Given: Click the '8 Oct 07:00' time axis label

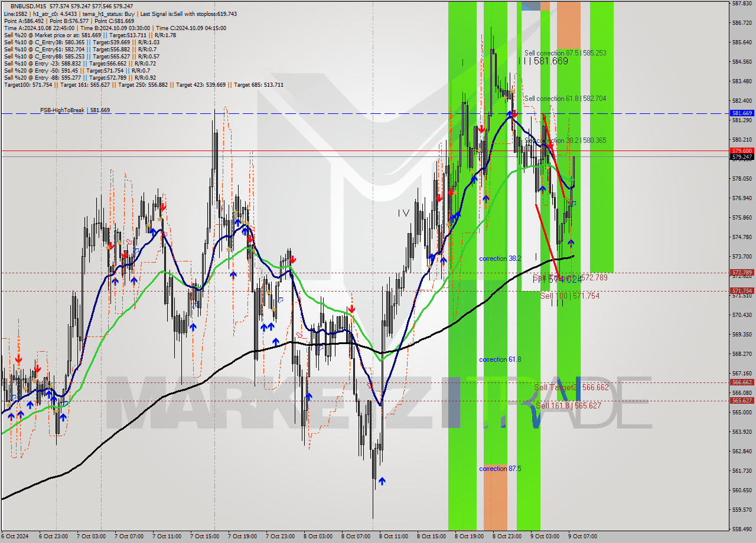Looking at the screenshot, I should click(x=355, y=537).
